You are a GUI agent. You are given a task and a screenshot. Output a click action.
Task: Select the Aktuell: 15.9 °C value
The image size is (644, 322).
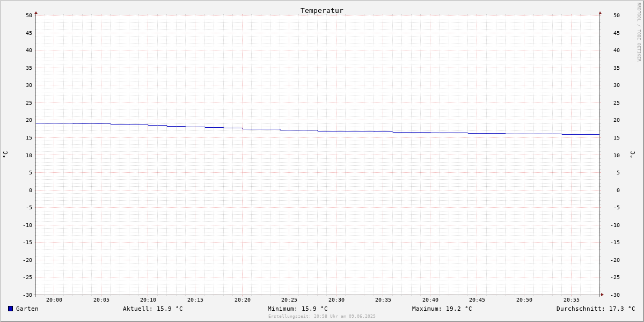[153, 309]
